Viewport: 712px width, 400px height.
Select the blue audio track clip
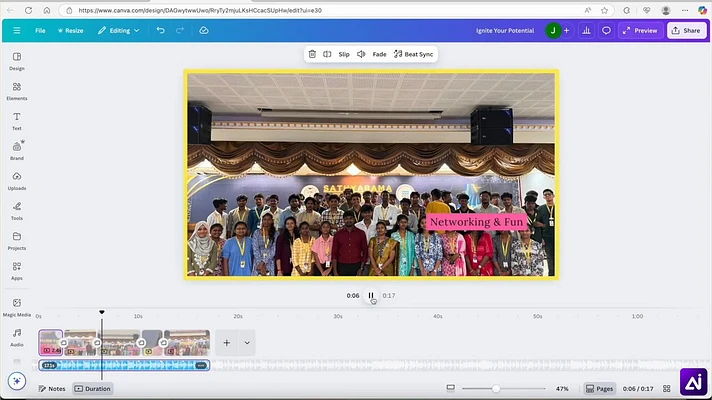tap(124, 365)
